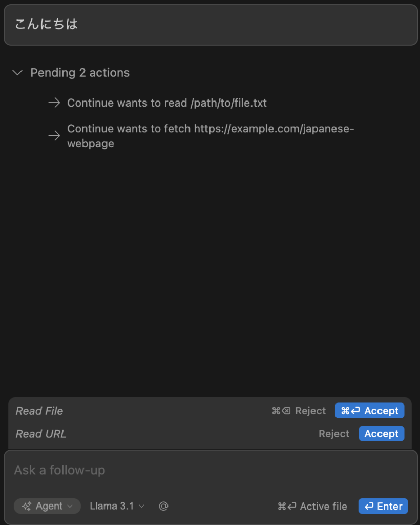Reject the Read File action
Image resolution: width=420 pixels, height=525 pixels.
pyautogui.click(x=299, y=411)
